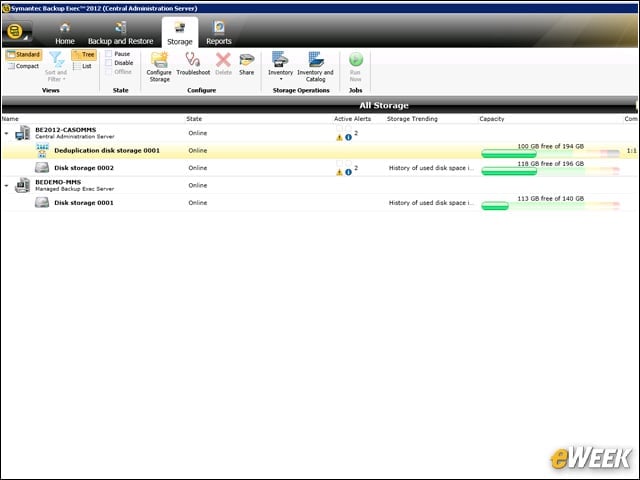Toggle the Disable state checkbox
Viewport: 640px width, 480px height.
109,63
